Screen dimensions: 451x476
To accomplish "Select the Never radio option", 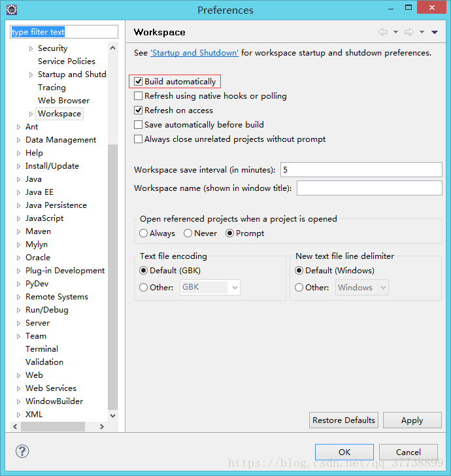I will (x=188, y=233).
